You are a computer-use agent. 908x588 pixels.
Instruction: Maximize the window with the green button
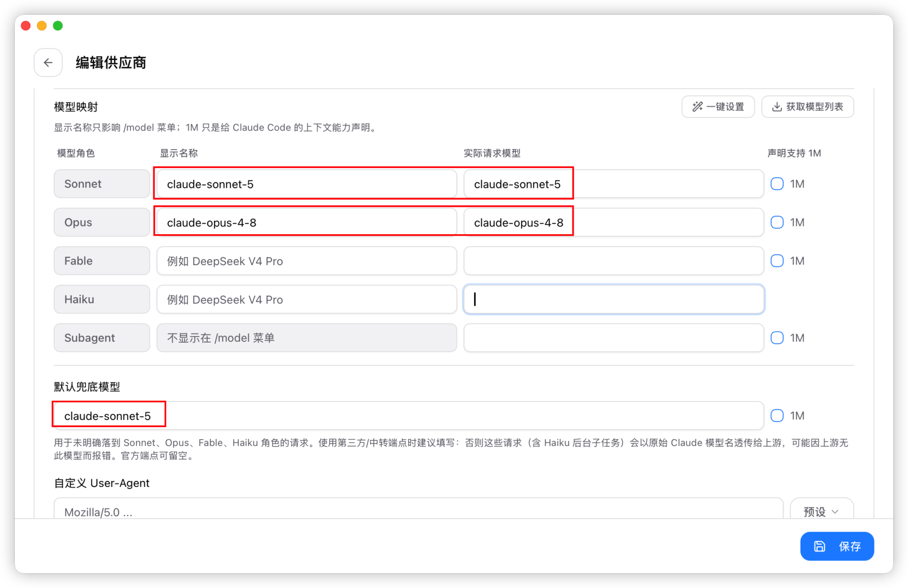[x=58, y=26]
